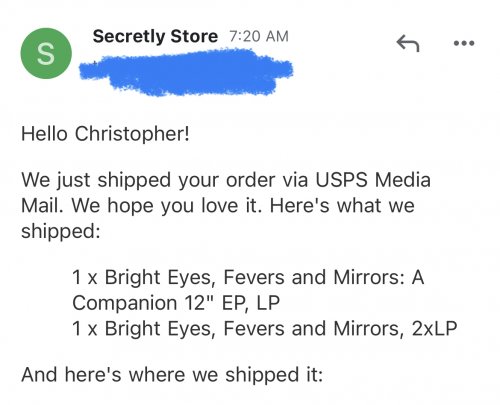Open the Secretly Store sender name

click(155, 36)
